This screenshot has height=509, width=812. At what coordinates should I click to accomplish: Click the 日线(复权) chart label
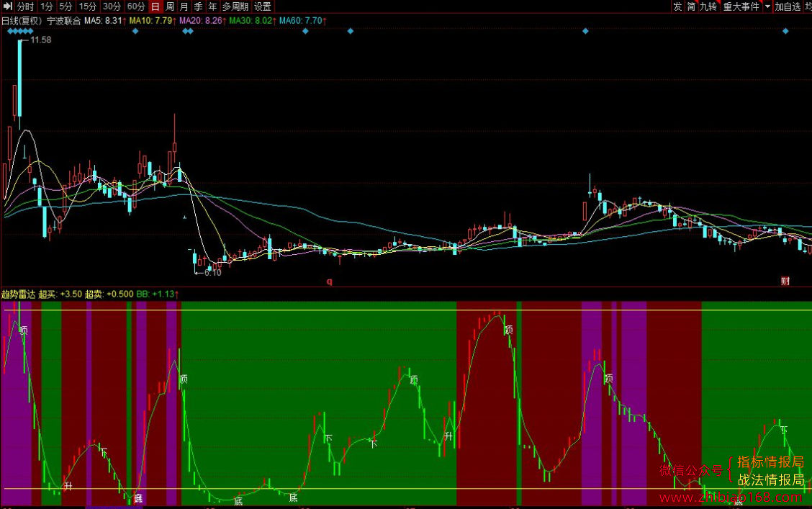click(x=22, y=21)
